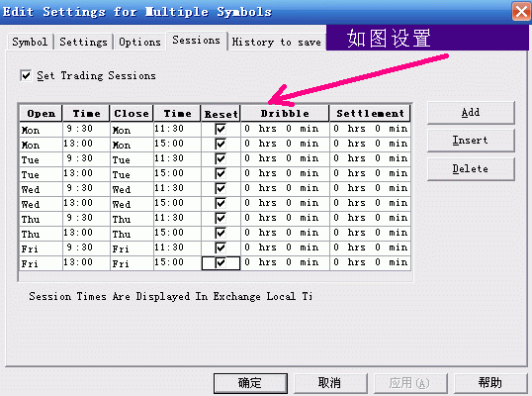Click the Add session button

[x=471, y=113]
